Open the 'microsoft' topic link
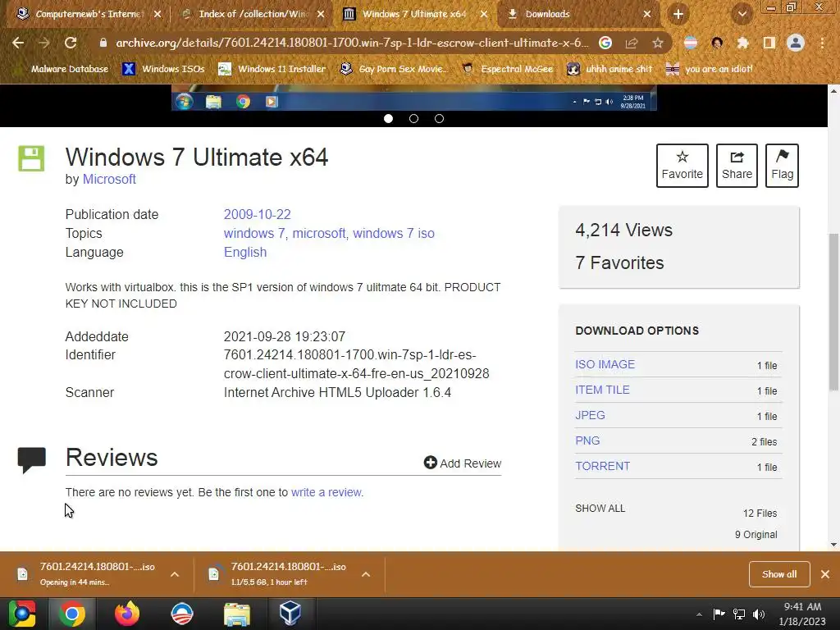 tap(319, 233)
